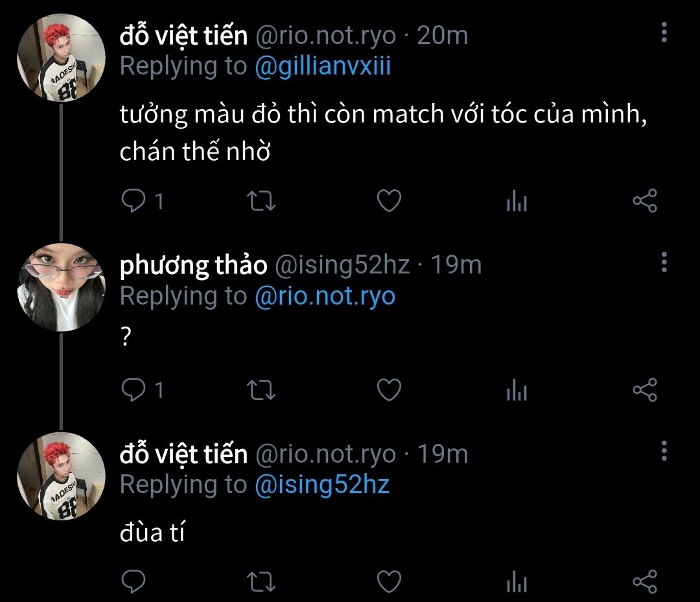Like the "đùa tí" tweet
Image resolution: width=700 pixels, height=602 pixels.
point(389,581)
